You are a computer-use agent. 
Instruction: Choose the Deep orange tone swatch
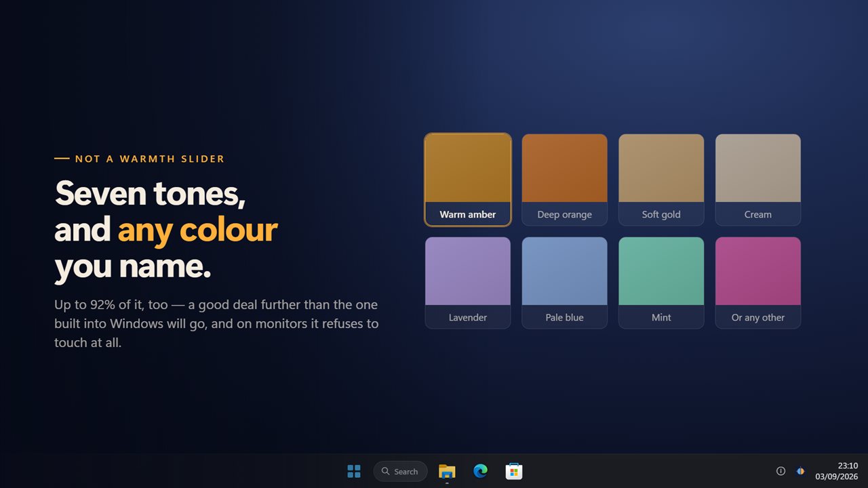[564, 180]
